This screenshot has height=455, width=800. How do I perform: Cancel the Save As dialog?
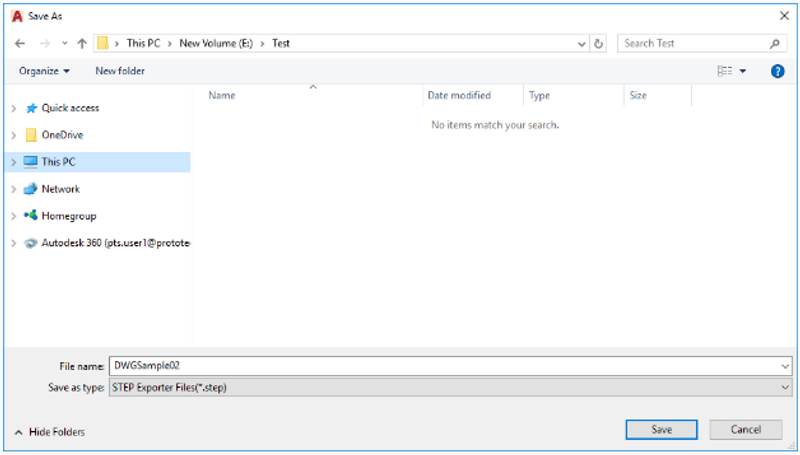[745, 429]
